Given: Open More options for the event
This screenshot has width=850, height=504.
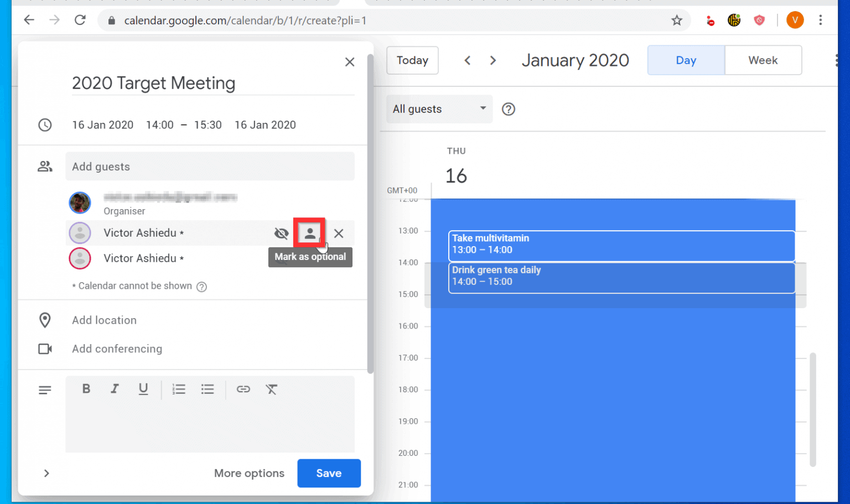Looking at the screenshot, I should coord(249,474).
